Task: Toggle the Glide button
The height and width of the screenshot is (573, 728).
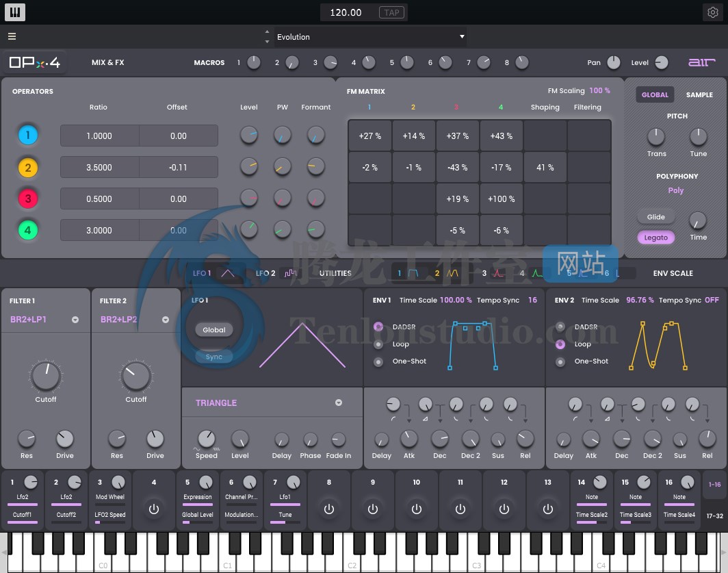Action: [x=655, y=217]
